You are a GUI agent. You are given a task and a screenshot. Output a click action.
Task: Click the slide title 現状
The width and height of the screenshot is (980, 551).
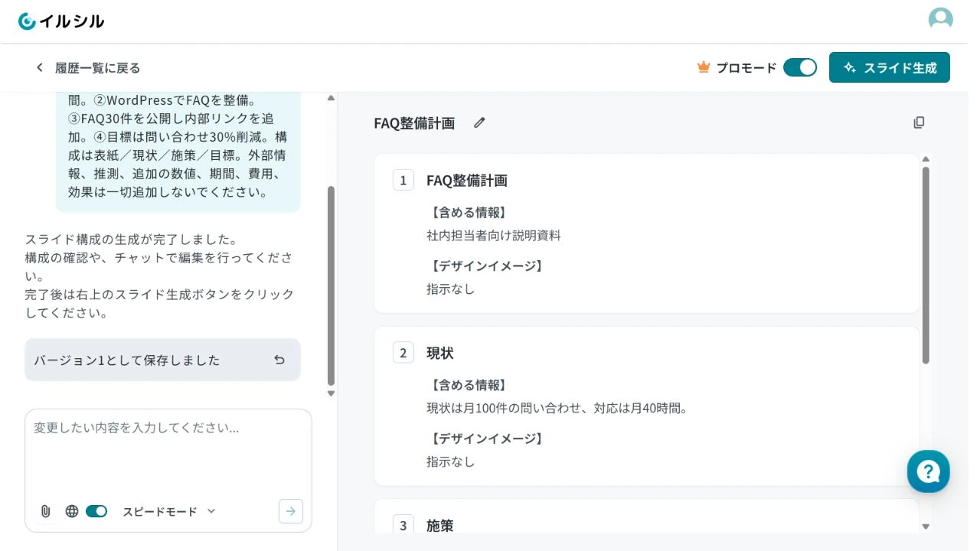pos(440,354)
